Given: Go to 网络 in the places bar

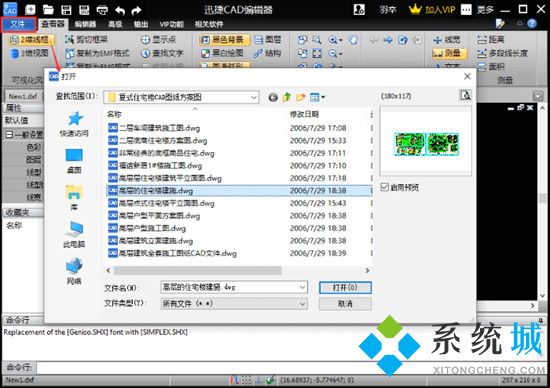Looking at the screenshot, I should (x=74, y=271).
